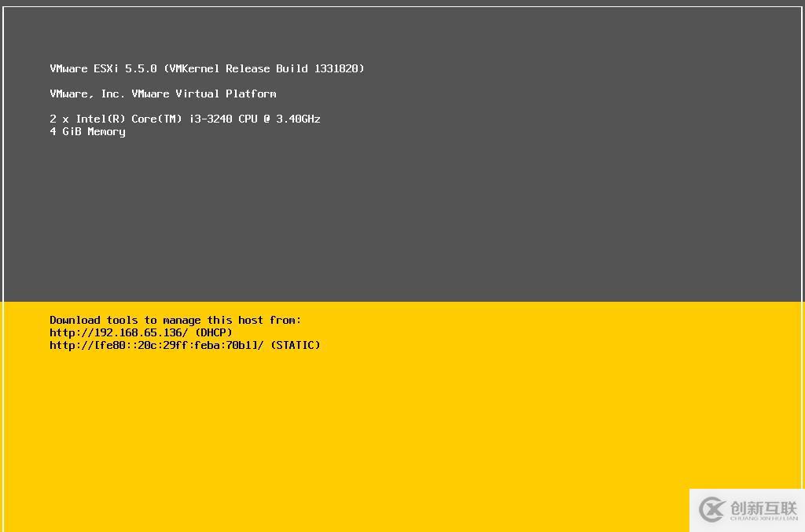Open the fe80::20c:29ff:feba:70b1 STATIC address

[x=185, y=345]
